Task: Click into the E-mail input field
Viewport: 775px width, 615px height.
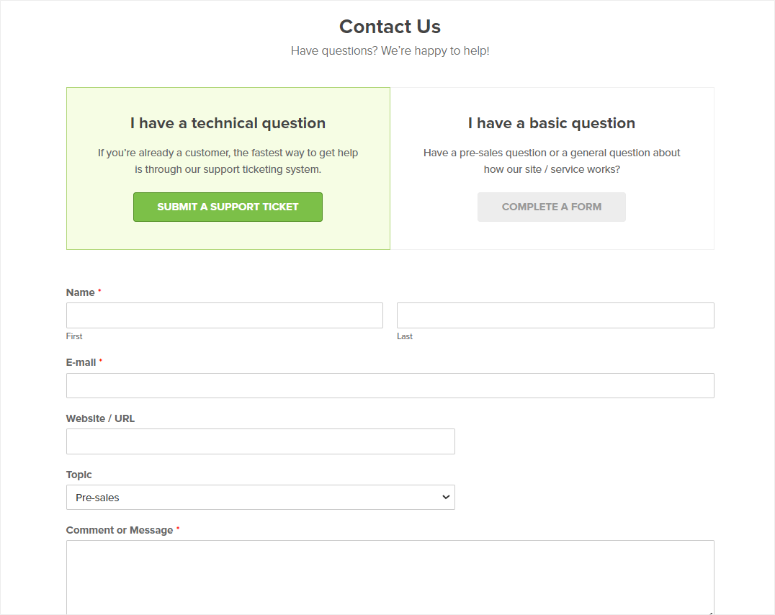Action: point(390,386)
